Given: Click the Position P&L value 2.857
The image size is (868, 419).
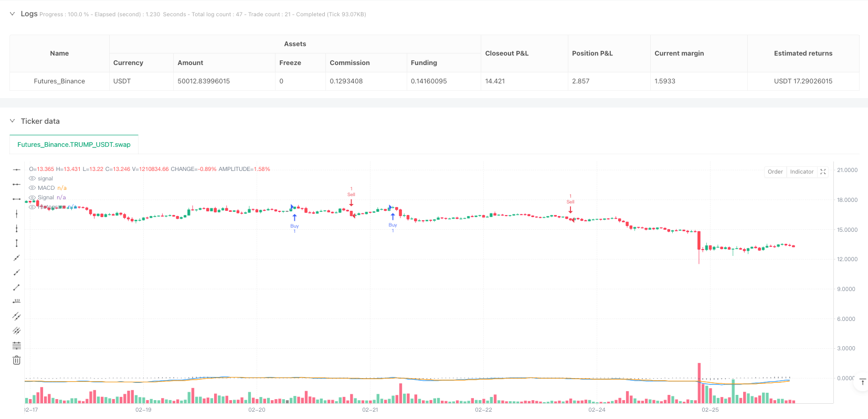Looking at the screenshot, I should [x=581, y=81].
